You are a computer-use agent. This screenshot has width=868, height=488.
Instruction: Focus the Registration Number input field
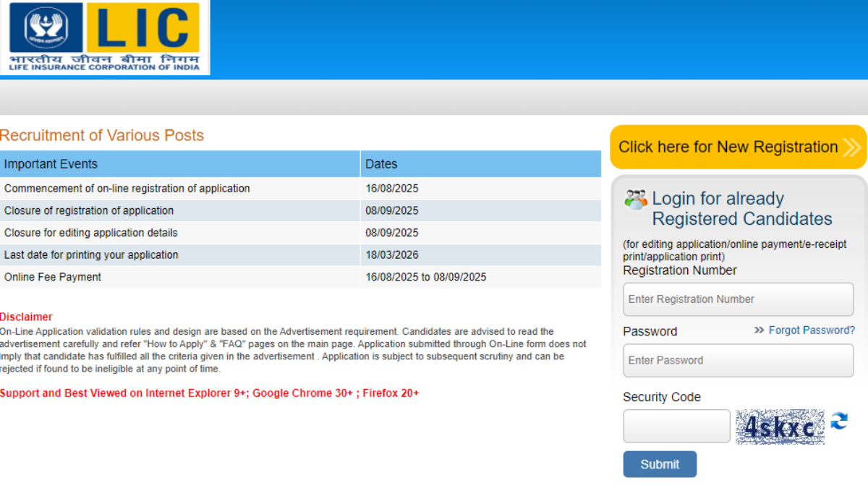tap(738, 299)
